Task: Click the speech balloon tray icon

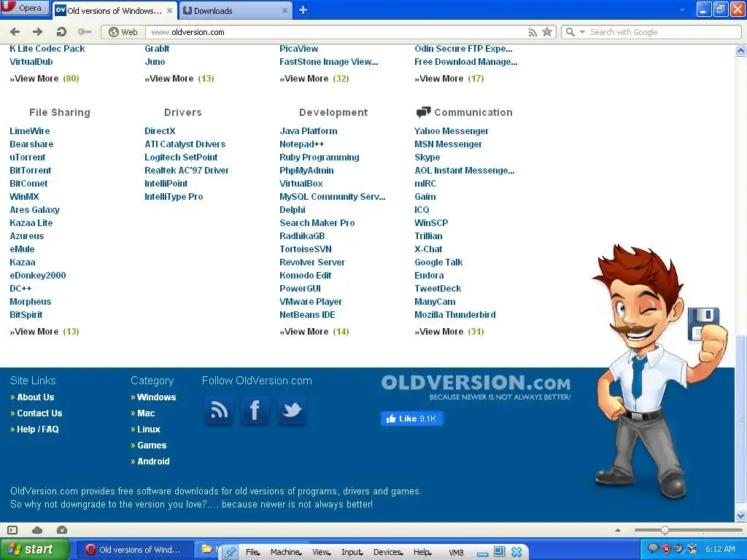Action: (x=653, y=548)
